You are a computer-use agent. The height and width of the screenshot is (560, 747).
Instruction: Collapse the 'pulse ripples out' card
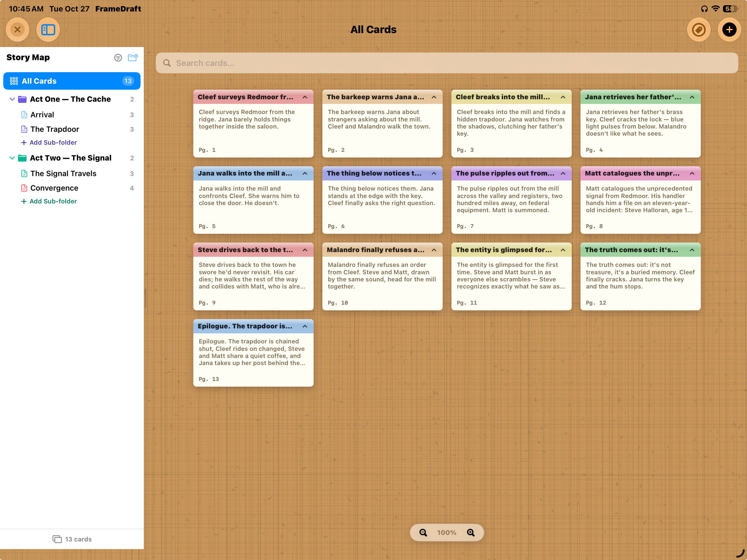[563, 174]
